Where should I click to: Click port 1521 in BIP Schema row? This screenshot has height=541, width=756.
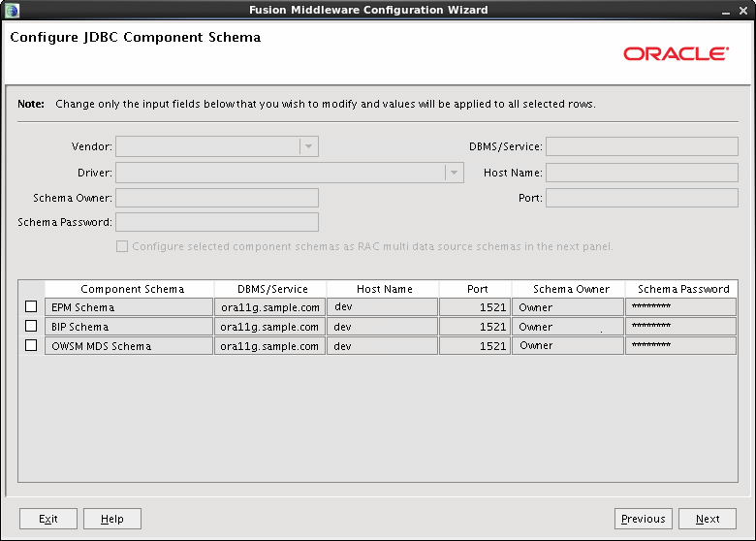tap(475, 327)
